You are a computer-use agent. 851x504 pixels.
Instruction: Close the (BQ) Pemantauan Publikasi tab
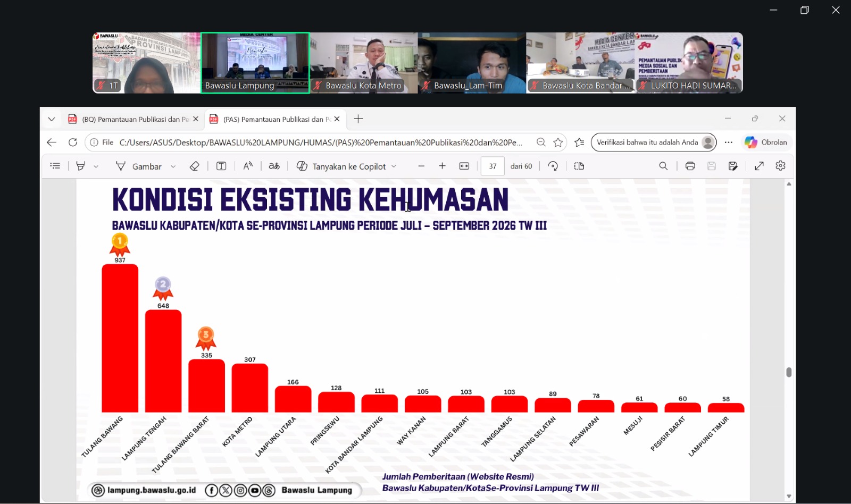(x=196, y=119)
